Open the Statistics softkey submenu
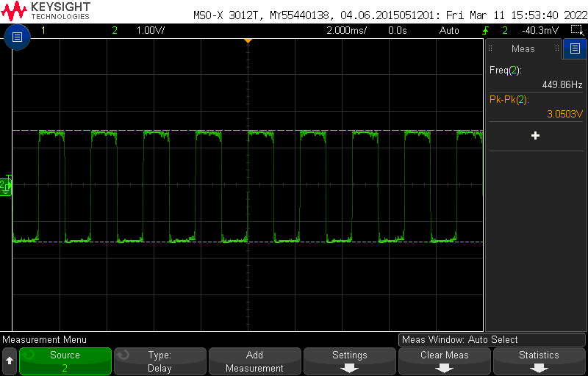 pyautogui.click(x=539, y=361)
